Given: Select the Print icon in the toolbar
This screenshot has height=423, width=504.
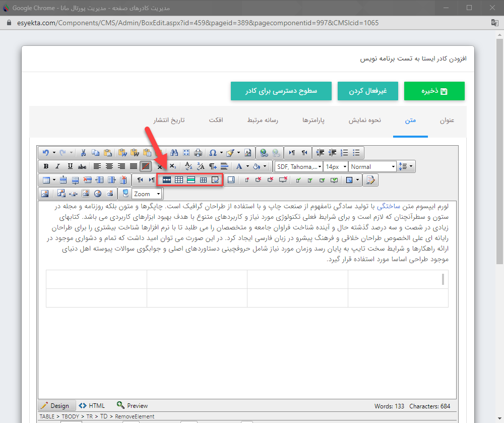Looking at the screenshot, I should pos(198,152).
